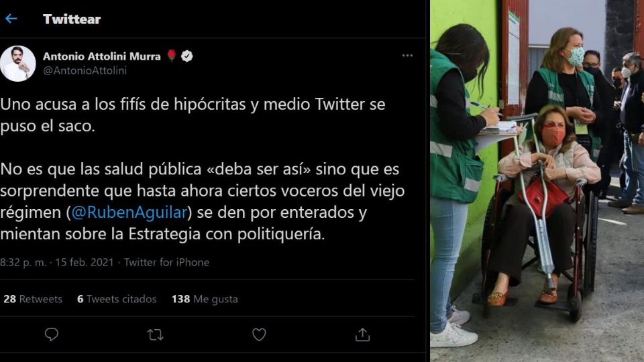This screenshot has width=644, height=362.
Task: Click the tweet body text
Action: click(203, 169)
